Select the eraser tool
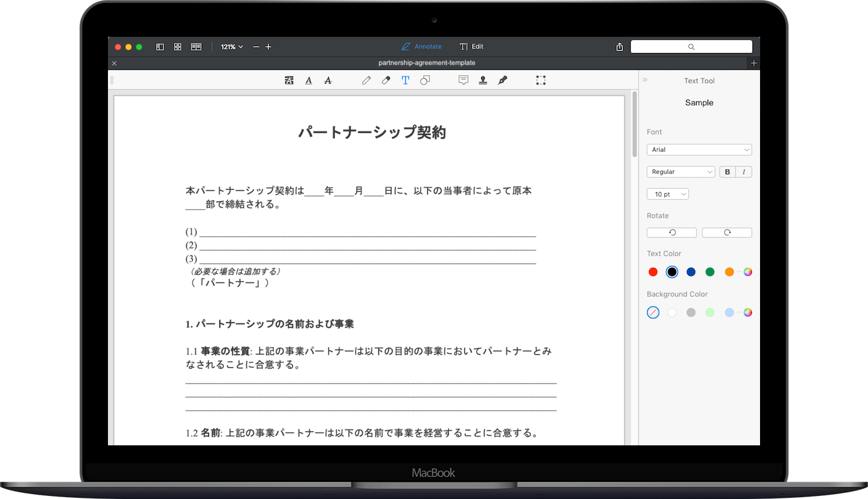Image resolution: width=868 pixels, height=499 pixels. (x=386, y=80)
